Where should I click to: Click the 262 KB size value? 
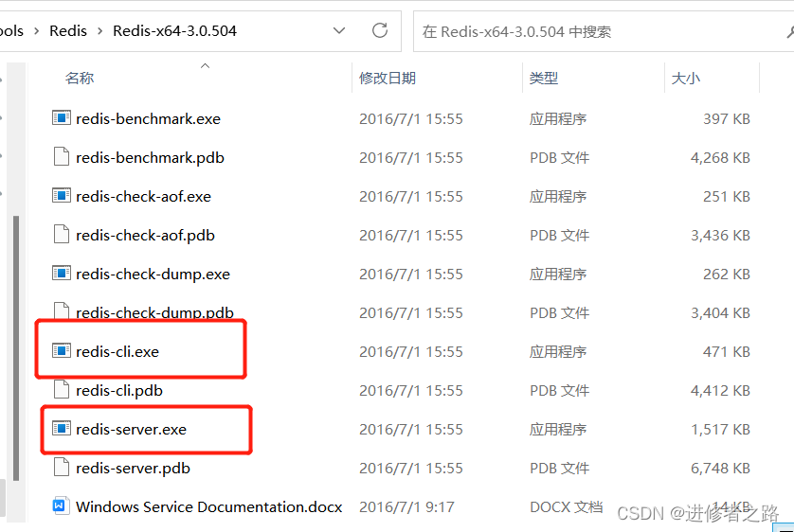pyautogui.click(x=726, y=275)
